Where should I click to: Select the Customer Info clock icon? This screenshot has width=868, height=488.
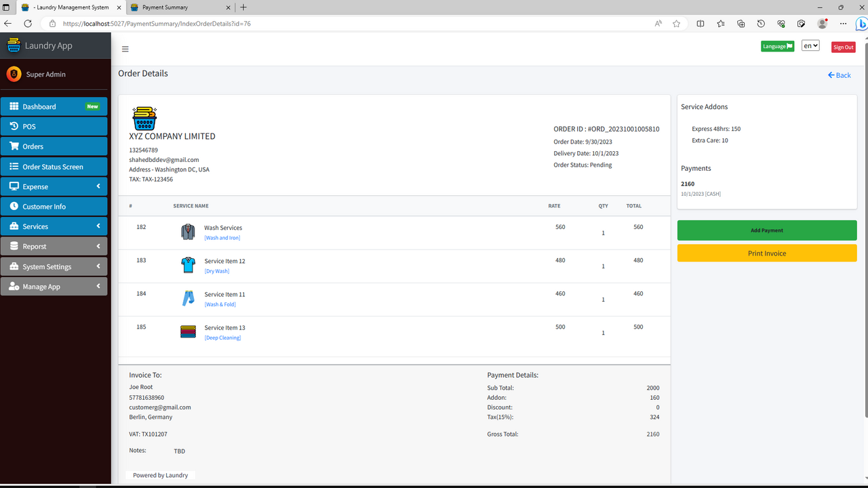14,206
